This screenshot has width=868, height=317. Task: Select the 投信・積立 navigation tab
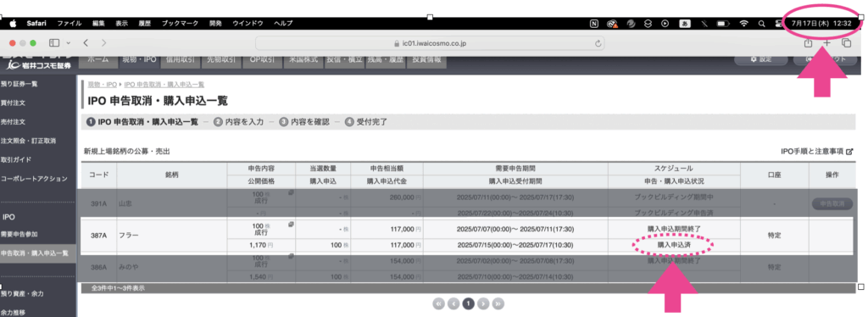[344, 60]
